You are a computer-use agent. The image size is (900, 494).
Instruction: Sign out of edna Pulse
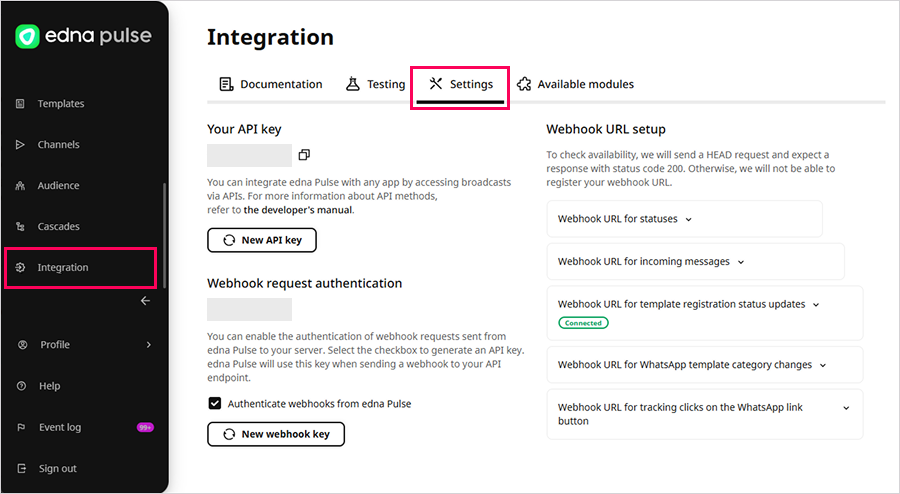point(57,469)
